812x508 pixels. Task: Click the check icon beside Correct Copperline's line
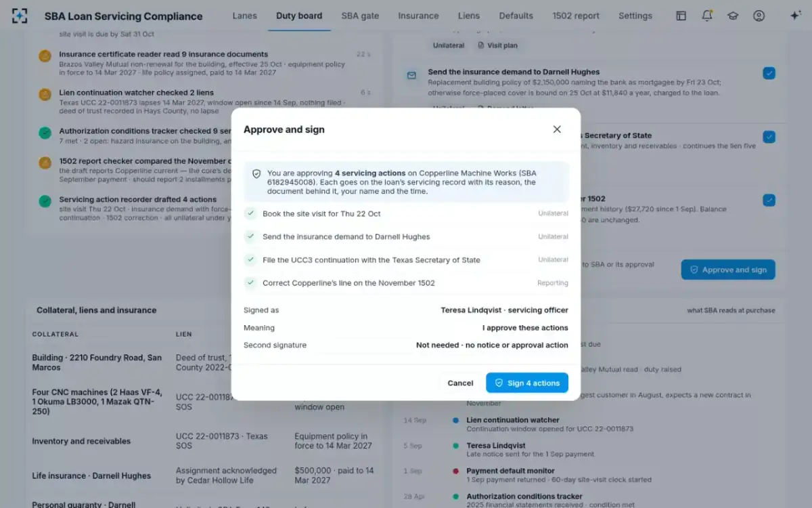[x=250, y=283]
